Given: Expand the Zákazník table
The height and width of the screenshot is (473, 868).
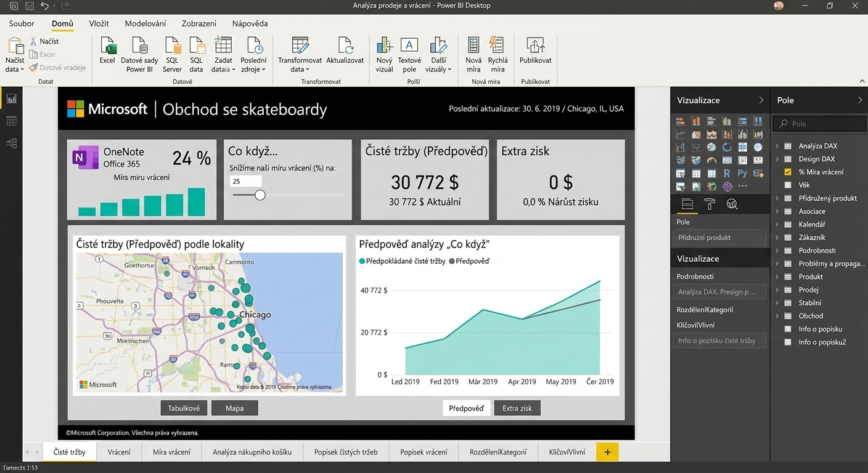Looking at the screenshot, I should coord(777,237).
